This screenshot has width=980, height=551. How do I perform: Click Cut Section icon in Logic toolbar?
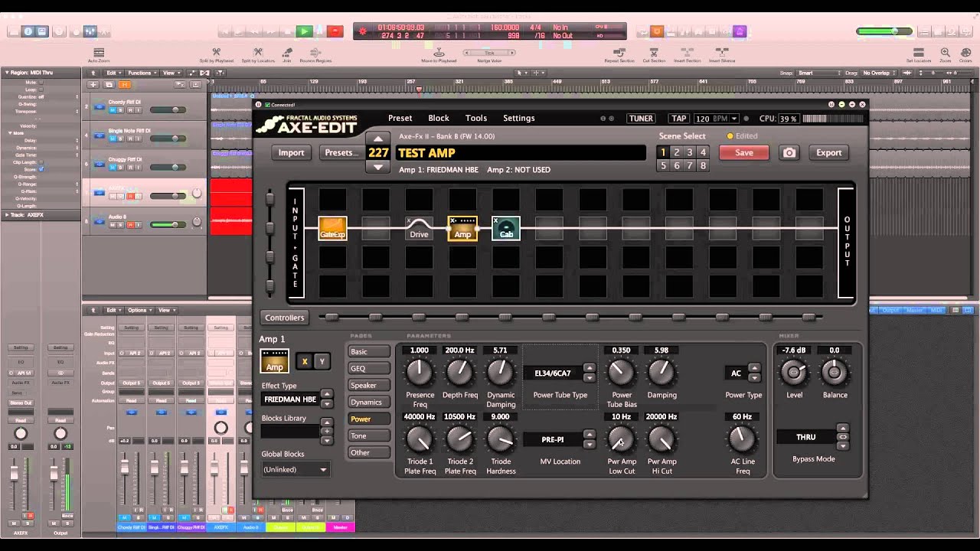pos(654,53)
